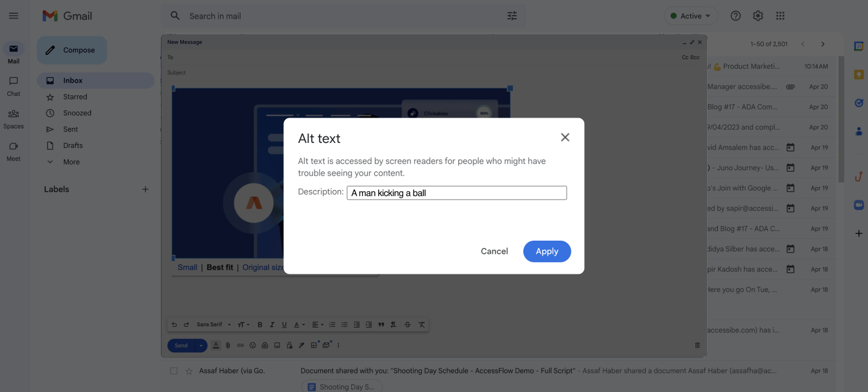Select the Bold formatting icon

point(260,324)
